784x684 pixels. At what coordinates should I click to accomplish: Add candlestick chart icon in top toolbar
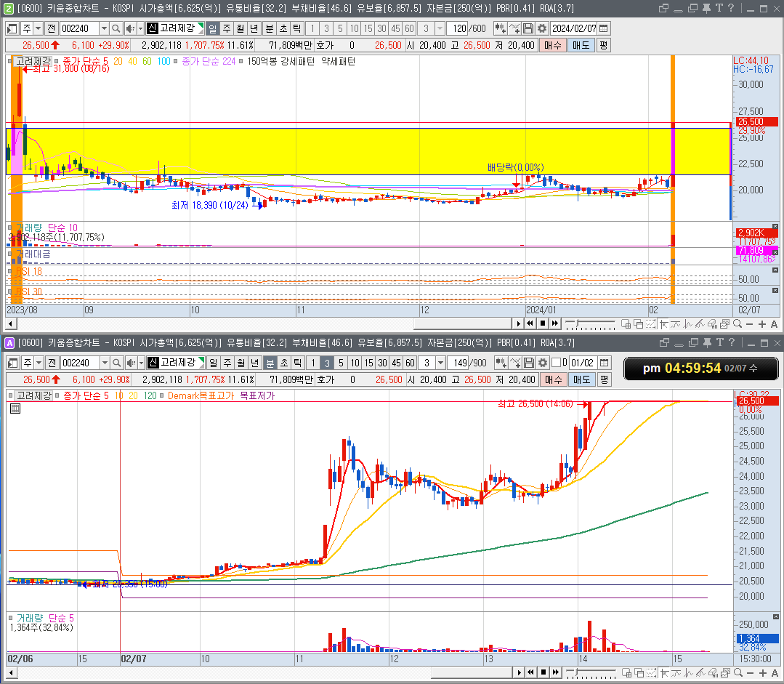pos(499,28)
